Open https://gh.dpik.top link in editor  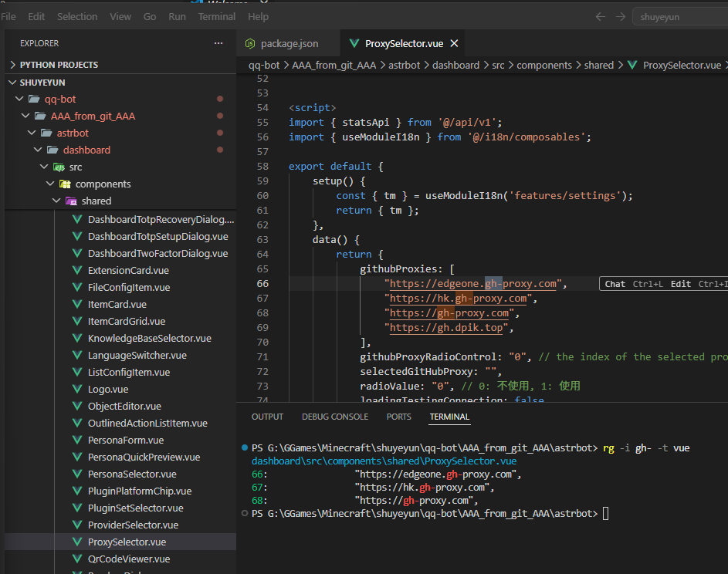[445, 328]
